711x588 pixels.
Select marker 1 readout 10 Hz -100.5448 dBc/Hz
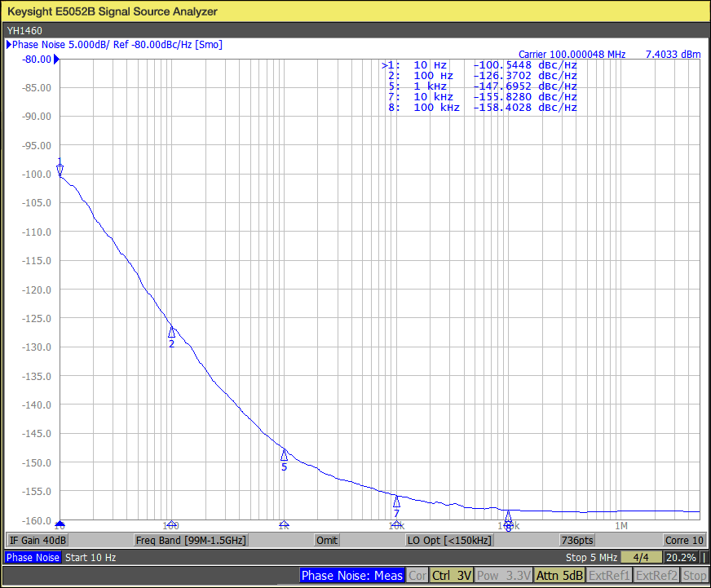479,65
